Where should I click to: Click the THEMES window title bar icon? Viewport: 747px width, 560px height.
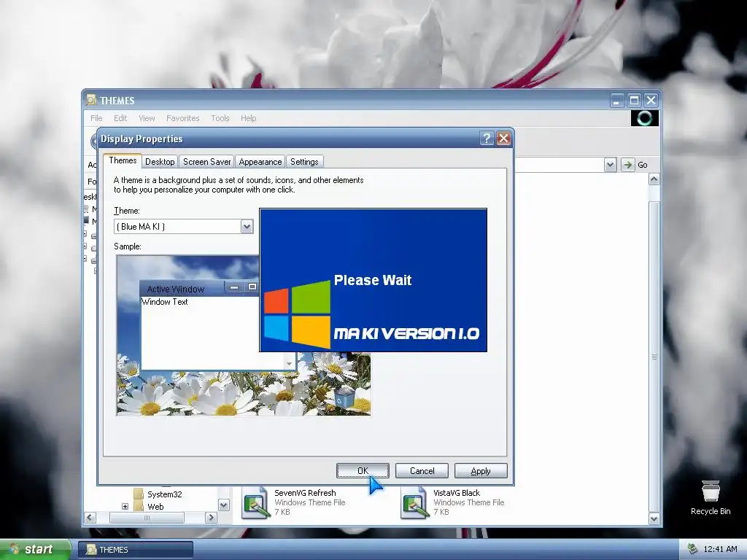click(x=91, y=100)
